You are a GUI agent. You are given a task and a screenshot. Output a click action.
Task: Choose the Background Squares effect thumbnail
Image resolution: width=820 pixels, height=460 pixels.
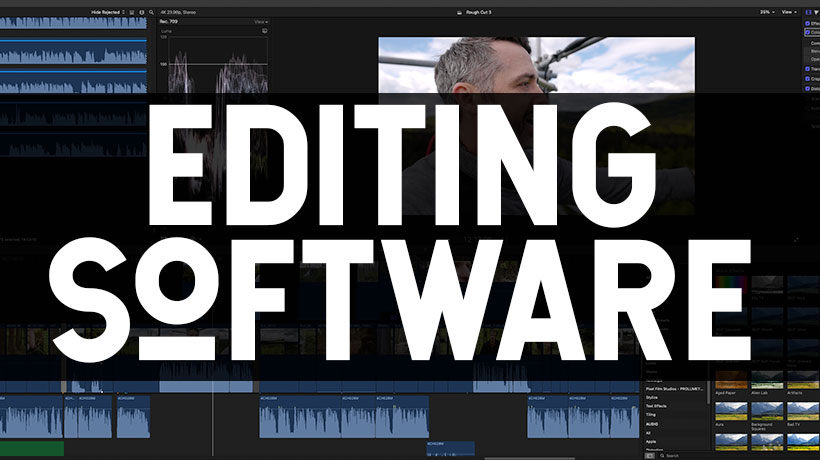(x=767, y=411)
